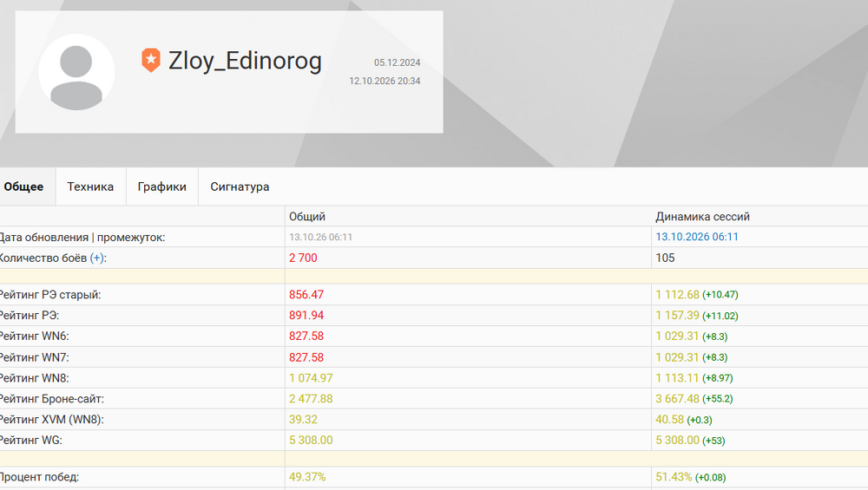Click the default gray profile avatar
Viewport: 868px width, 490px height.
tap(76, 72)
